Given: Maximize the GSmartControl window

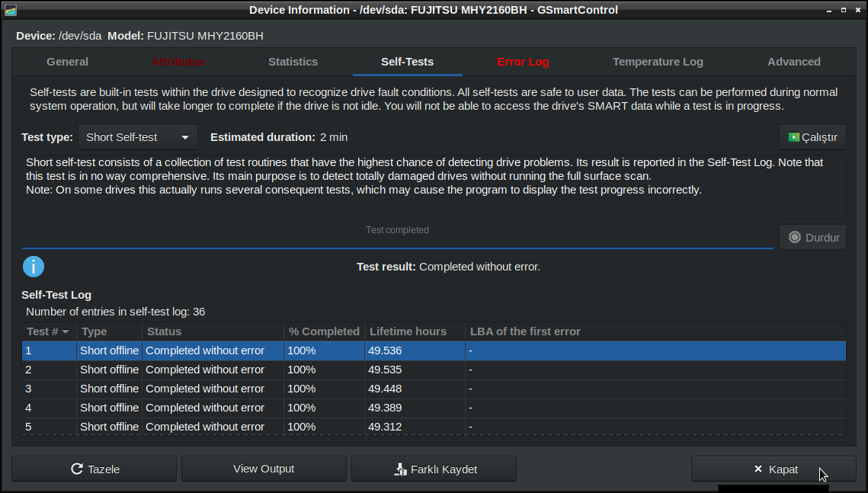Looking at the screenshot, I should click(843, 10).
